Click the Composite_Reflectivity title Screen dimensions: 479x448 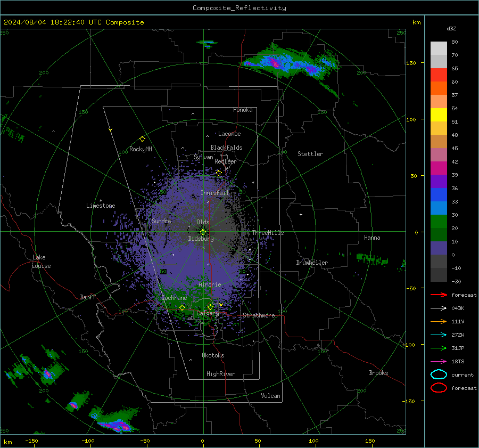[239, 8]
